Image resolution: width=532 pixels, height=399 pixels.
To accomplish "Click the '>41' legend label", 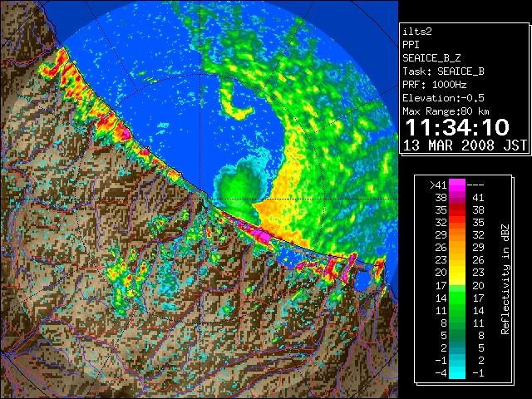I will (x=438, y=185).
